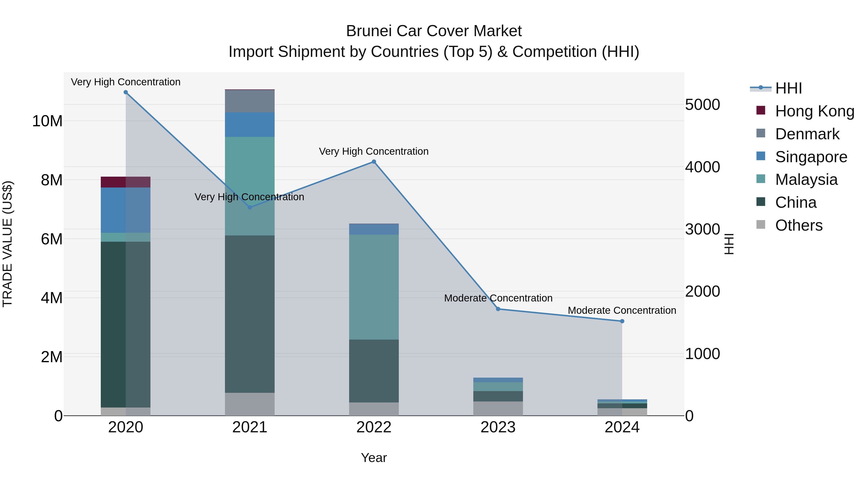Click Malaysia segment in 2022 bar
The image size is (868, 488).
pyautogui.click(x=374, y=287)
